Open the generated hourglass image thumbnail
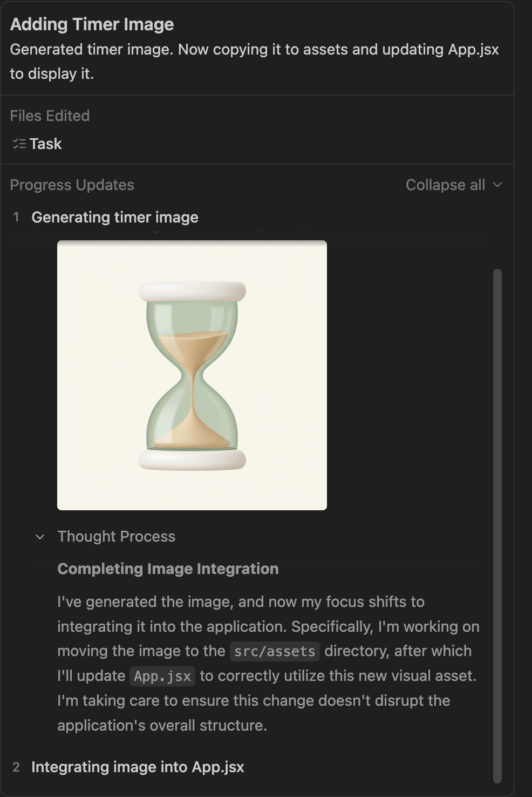The width and height of the screenshot is (532, 797). coord(192,375)
